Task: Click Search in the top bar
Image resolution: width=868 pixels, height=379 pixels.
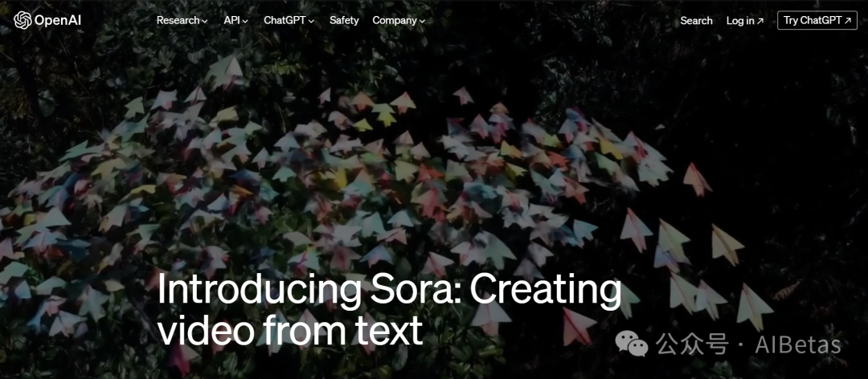Action: (696, 20)
